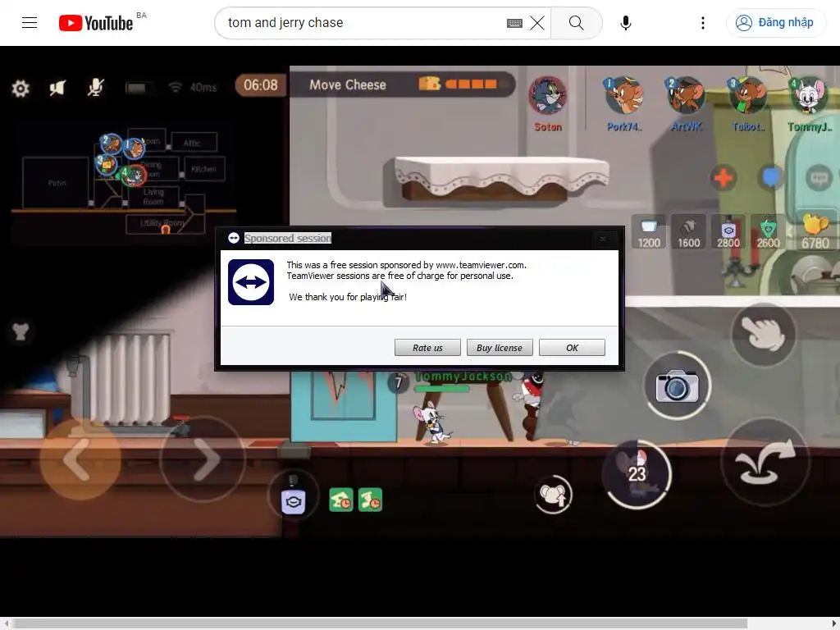Click TommyJackson player name label

(x=464, y=376)
